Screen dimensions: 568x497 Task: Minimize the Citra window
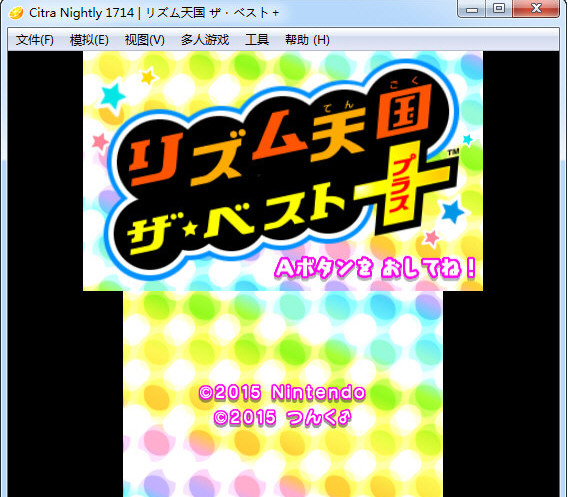(x=472, y=9)
